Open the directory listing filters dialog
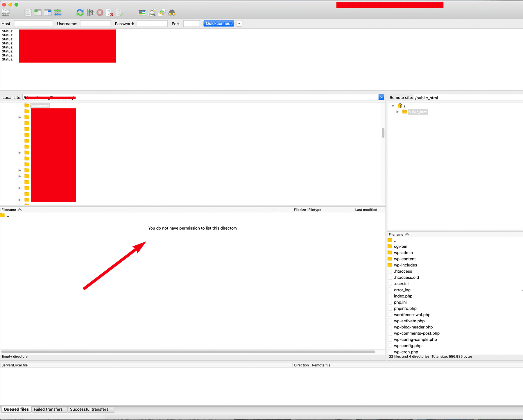523x420 pixels. click(x=142, y=12)
